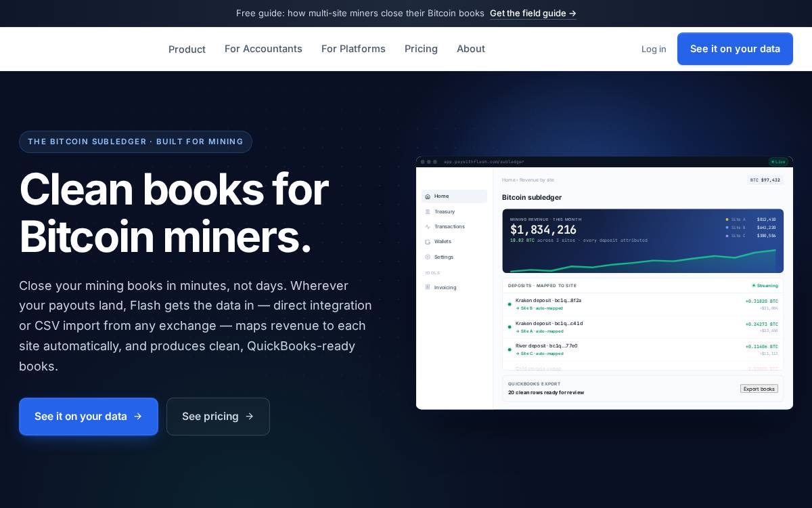
Task: Click the +0.11406 BTC amount
Action: [762, 347]
